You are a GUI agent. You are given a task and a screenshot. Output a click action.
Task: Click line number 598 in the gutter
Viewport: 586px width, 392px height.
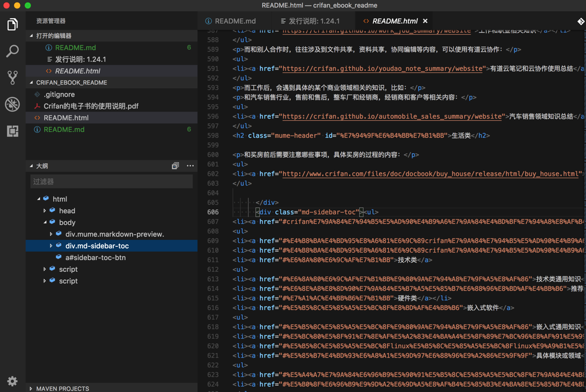pyautogui.click(x=213, y=136)
